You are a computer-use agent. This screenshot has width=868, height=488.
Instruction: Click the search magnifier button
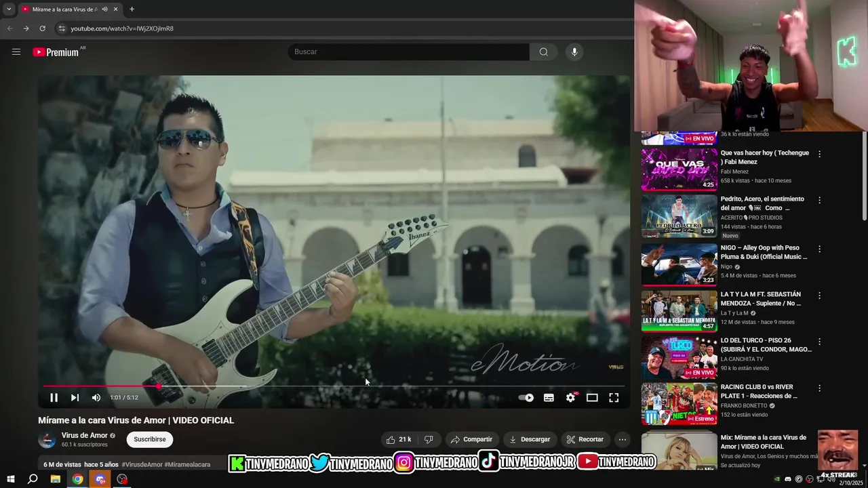pos(543,52)
